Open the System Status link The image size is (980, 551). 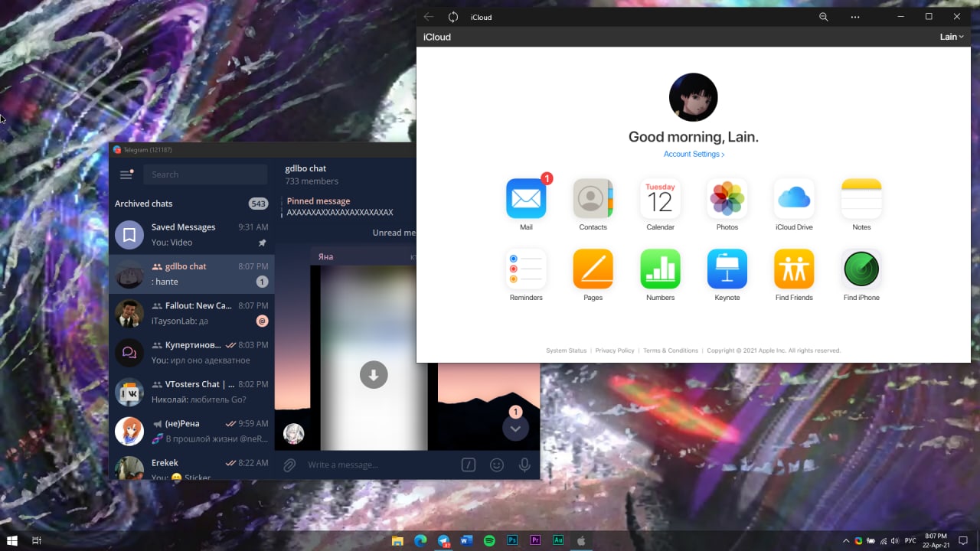point(566,350)
